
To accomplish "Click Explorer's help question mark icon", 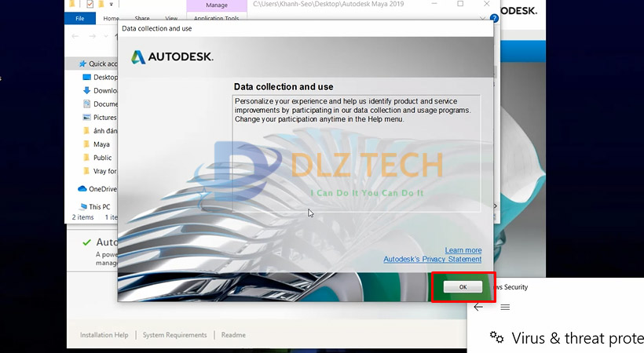I will [x=494, y=17].
